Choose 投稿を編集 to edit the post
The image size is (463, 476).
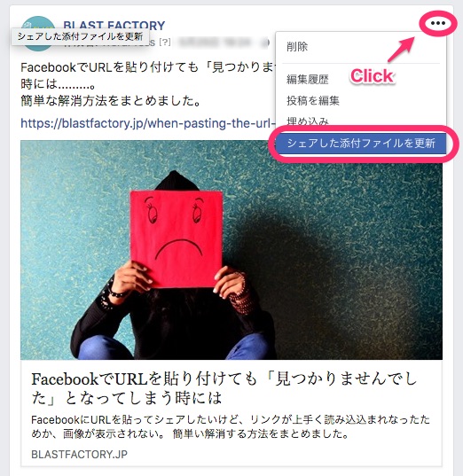(312, 100)
